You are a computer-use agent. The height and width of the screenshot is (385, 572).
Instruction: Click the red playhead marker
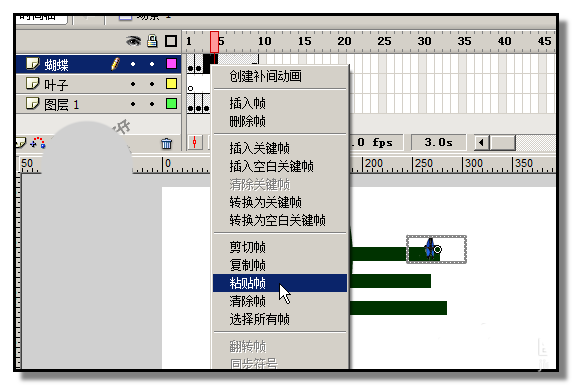click(214, 42)
